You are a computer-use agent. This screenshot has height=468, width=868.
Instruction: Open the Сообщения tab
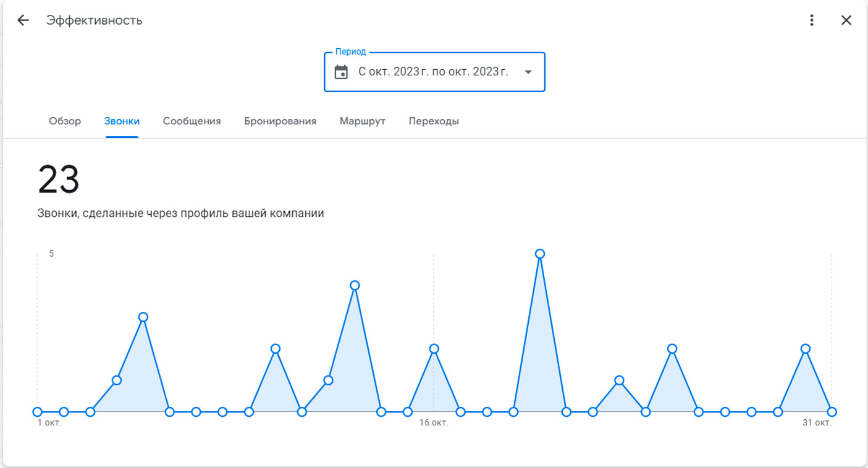point(192,121)
